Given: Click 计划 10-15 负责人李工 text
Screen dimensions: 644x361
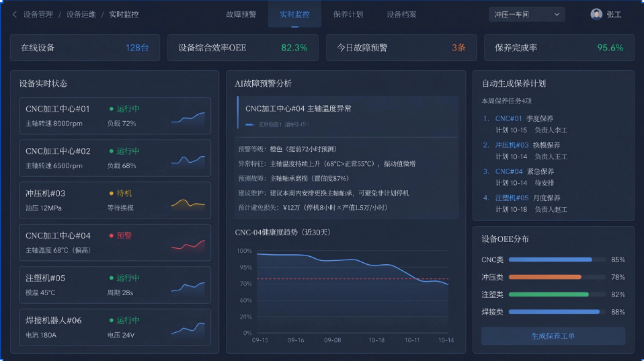Looking at the screenshot, I should [531, 130].
